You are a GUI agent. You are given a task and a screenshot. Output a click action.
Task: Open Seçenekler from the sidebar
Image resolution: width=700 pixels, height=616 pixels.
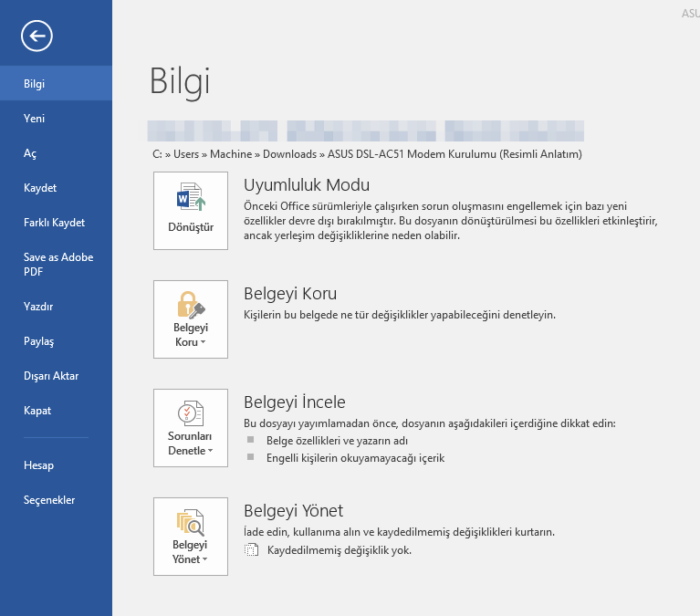click(x=56, y=500)
